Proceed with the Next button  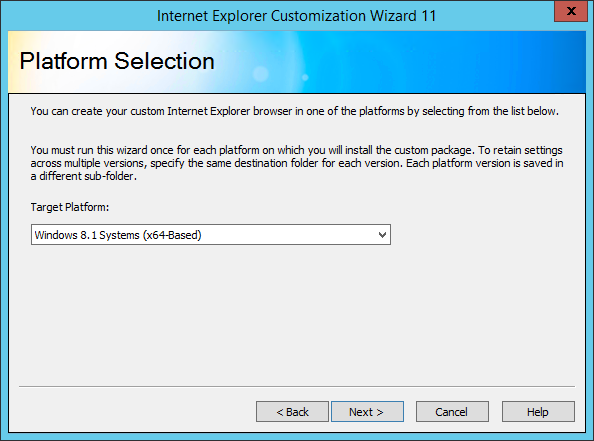(x=367, y=411)
